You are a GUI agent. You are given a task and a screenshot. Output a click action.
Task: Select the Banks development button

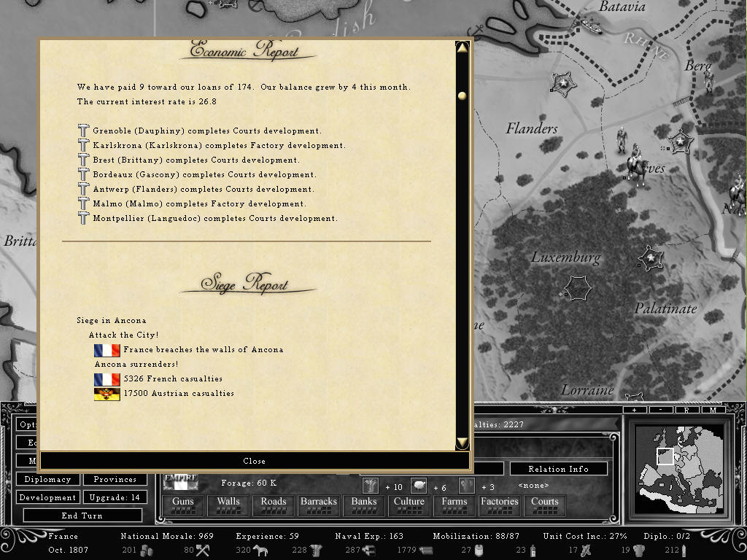[364, 505]
